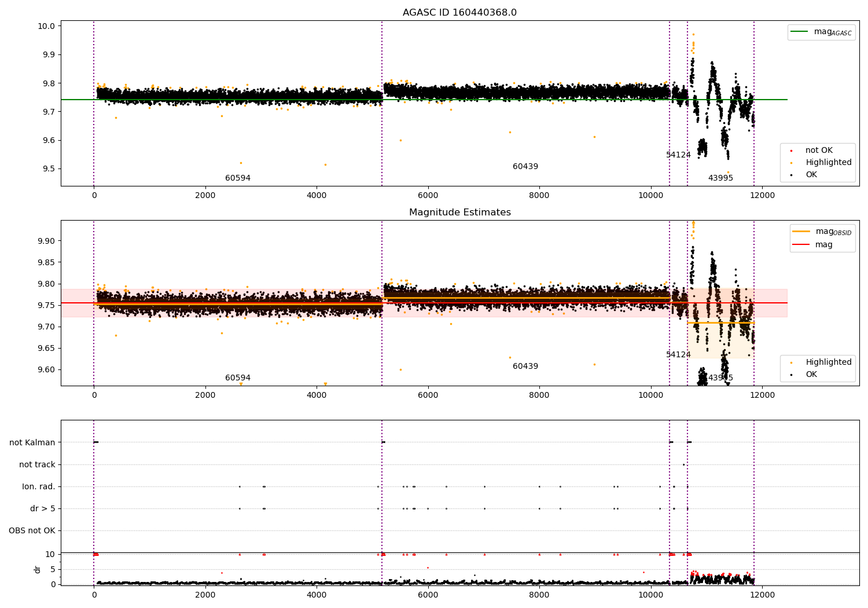The height and width of the screenshot is (608, 868).
Task: Click x-tick "2000" under the bottom plot
Action: (x=205, y=595)
